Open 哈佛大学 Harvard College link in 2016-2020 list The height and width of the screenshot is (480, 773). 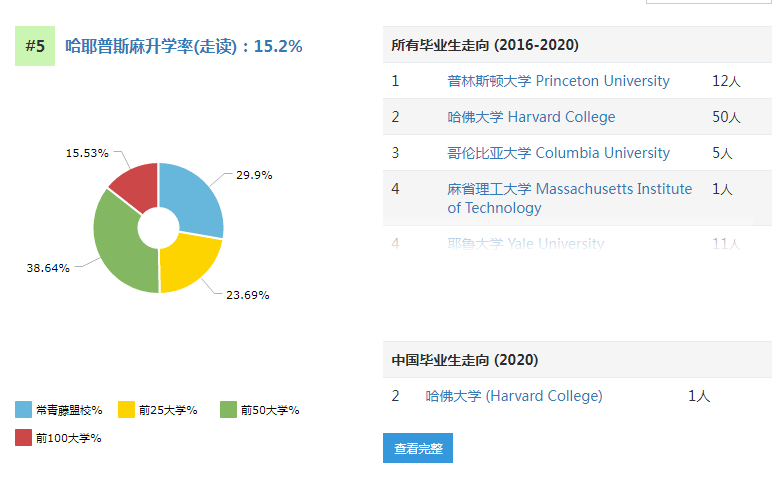point(531,117)
